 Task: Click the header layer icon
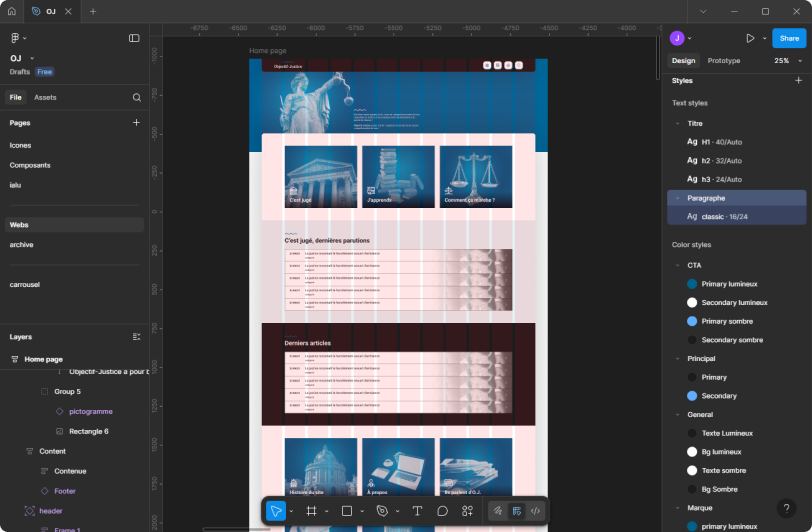click(x=30, y=511)
